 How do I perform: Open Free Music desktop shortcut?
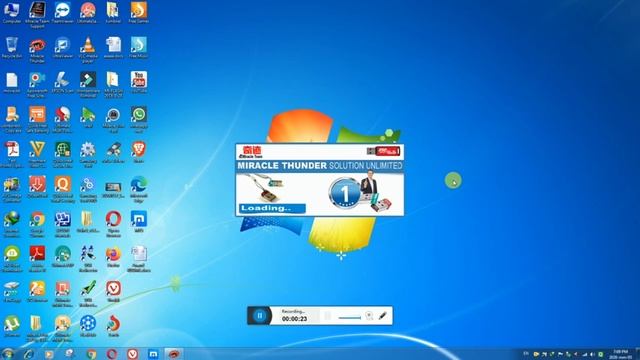(x=139, y=47)
